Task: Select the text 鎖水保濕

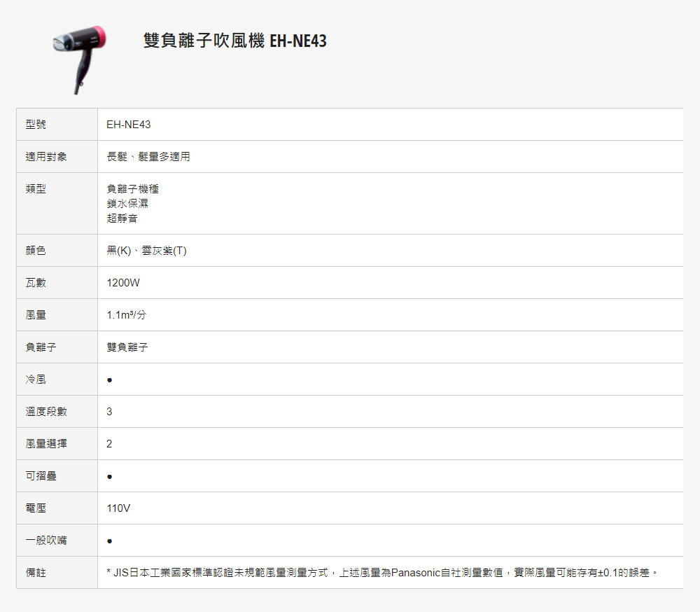Action: (127, 204)
